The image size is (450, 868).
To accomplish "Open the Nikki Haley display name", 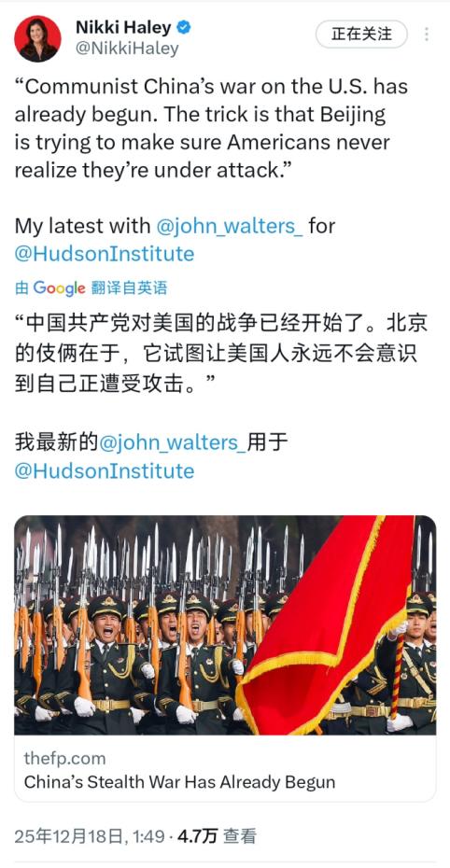I will [124, 27].
